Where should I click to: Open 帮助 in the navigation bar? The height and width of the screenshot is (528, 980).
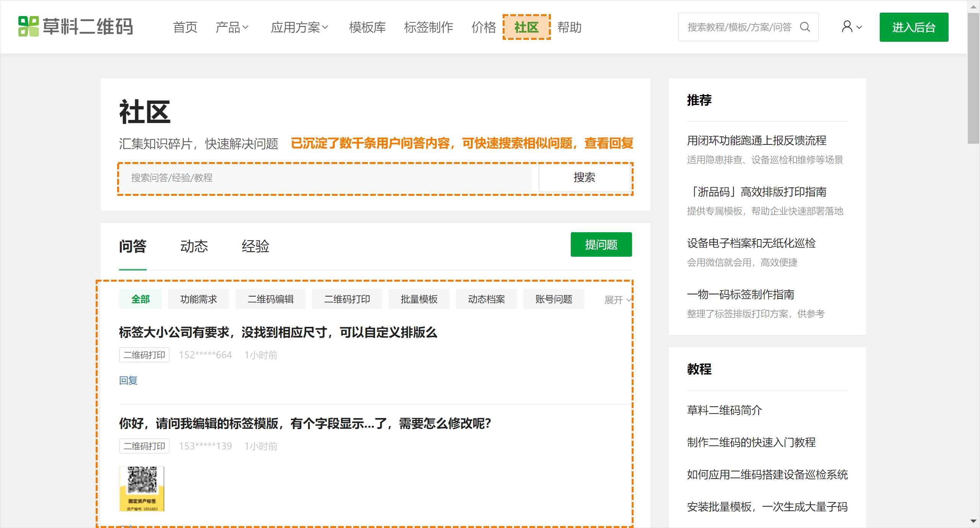pyautogui.click(x=569, y=27)
